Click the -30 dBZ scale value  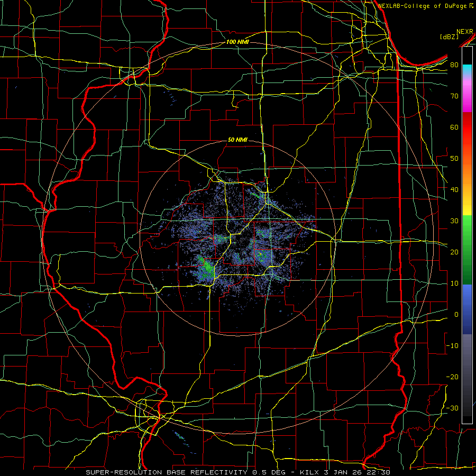click(x=452, y=408)
